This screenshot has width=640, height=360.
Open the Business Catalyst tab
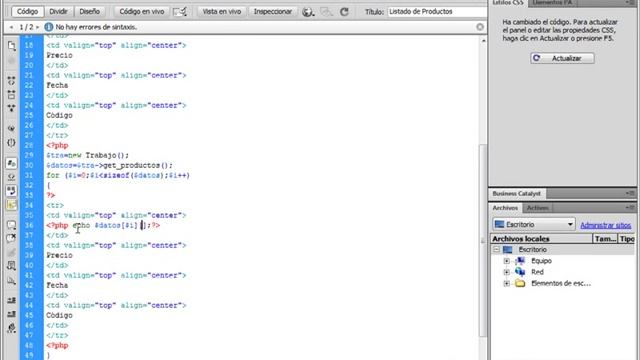click(x=516, y=193)
